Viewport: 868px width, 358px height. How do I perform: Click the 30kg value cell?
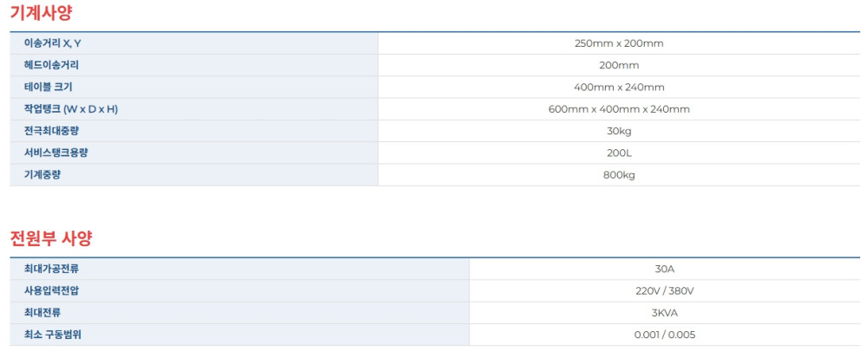pyautogui.click(x=619, y=131)
